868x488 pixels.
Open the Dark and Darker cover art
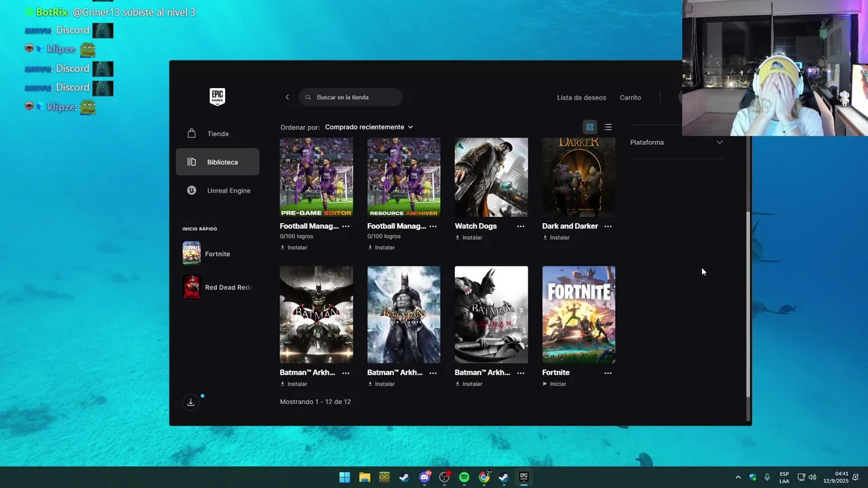pyautogui.click(x=578, y=178)
